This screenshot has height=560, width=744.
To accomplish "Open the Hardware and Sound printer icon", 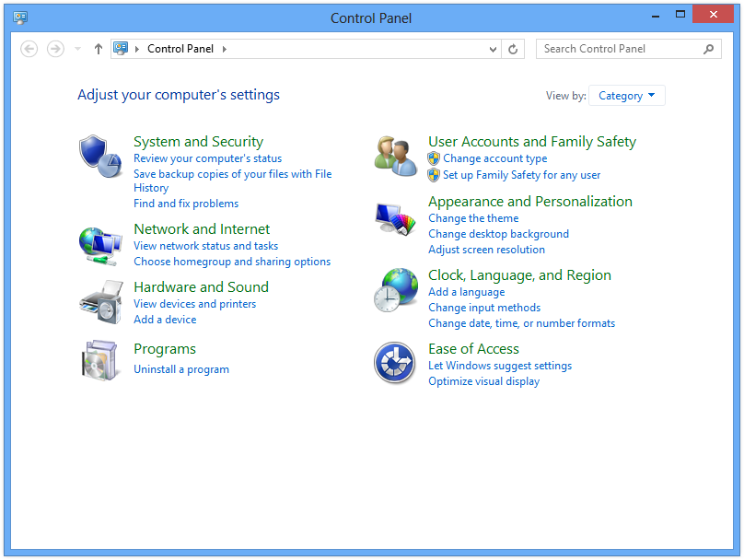I will pyautogui.click(x=100, y=302).
